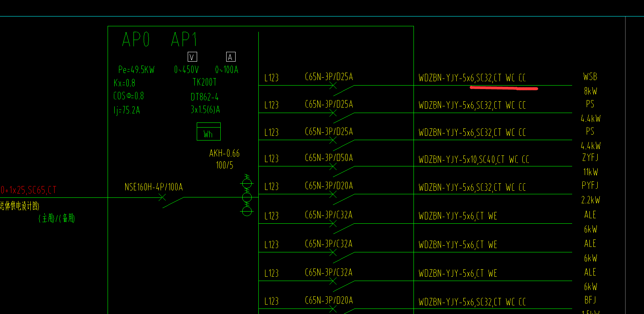Pick the cable text in the BFJ circuit row

tap(472, 302)
